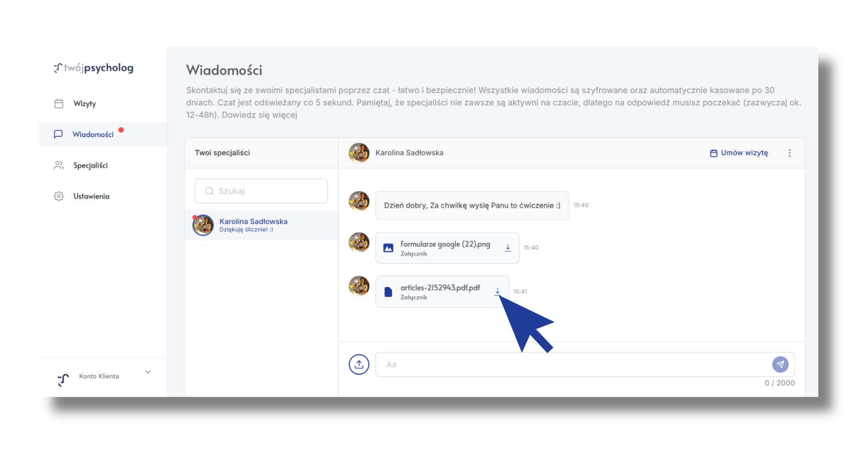Click Umów wizytę button
The height and width of the screenshot is (449, 868).
739,153
